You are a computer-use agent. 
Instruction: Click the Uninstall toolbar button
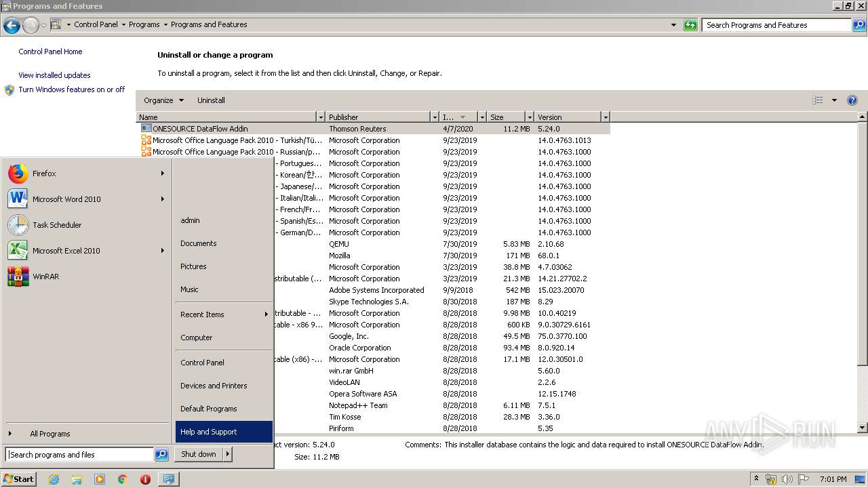[211, 100]
